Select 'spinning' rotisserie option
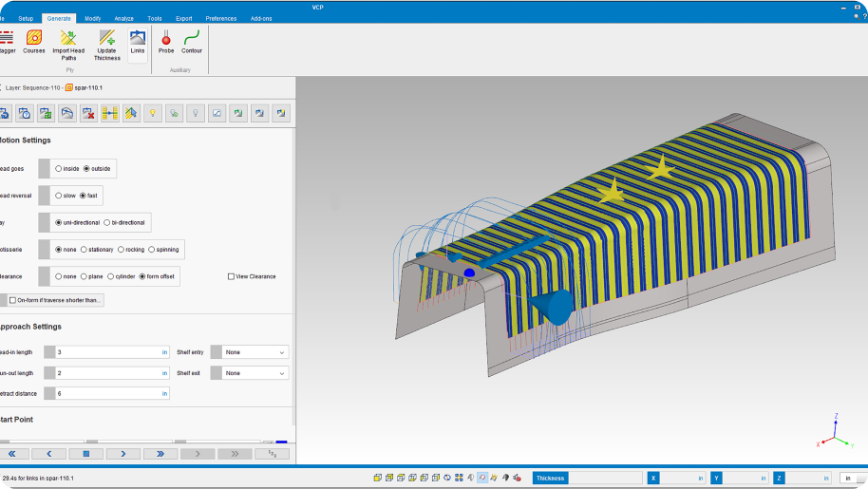The width and height of the screenshot is (868, 489). 152,250
